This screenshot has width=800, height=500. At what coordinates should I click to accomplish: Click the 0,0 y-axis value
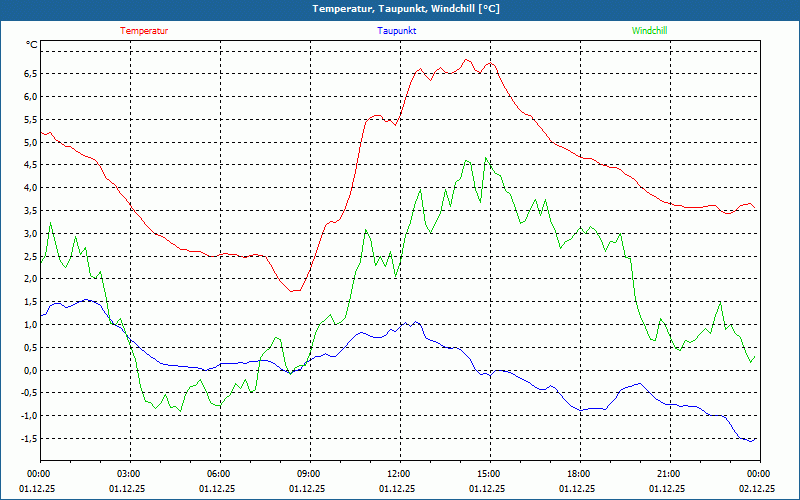[x=31, y=370]
